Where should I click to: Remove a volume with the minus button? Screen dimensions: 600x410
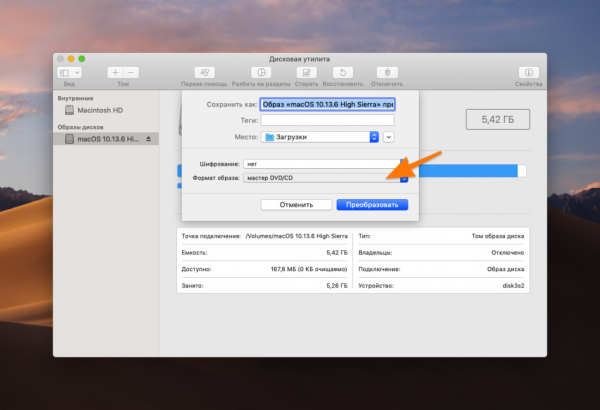(x=131, y=72)
